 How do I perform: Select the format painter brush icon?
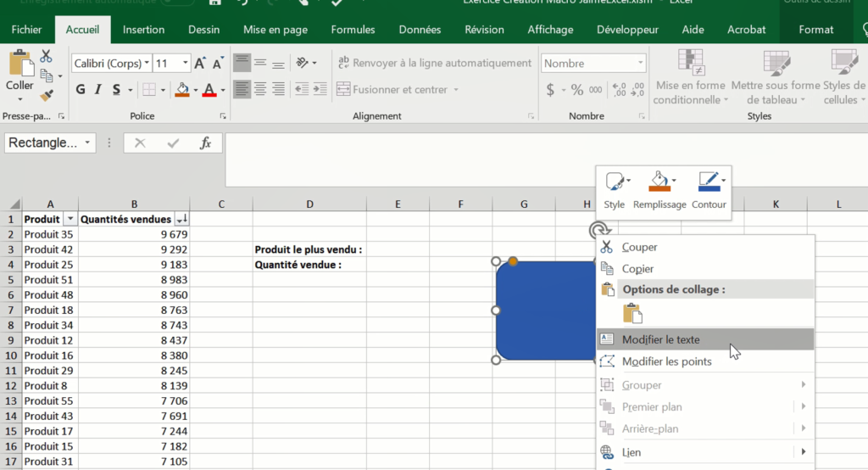pos(46,96)
